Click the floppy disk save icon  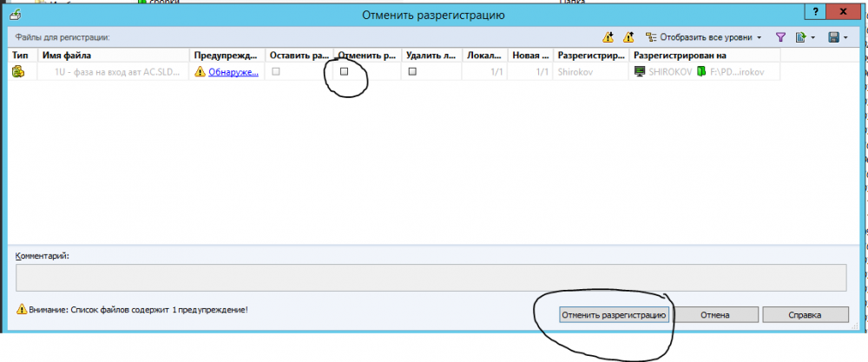833,37
